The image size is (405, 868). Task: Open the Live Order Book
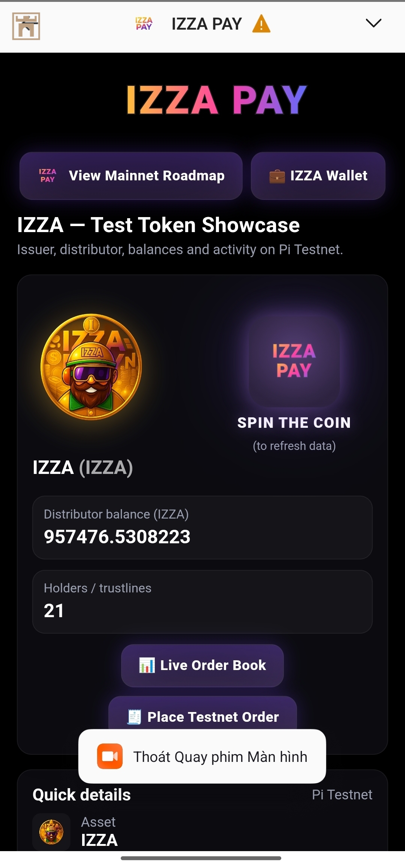click(x=202, y=666)
